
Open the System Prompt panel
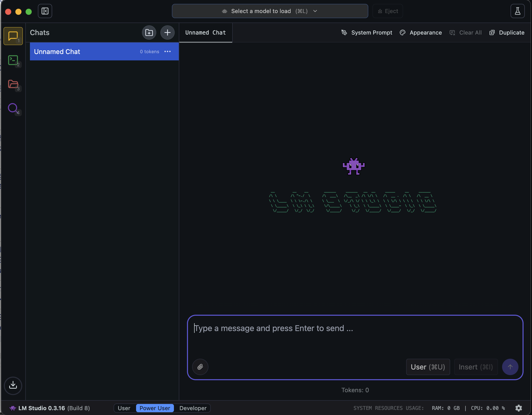click(x=367, y=32)
